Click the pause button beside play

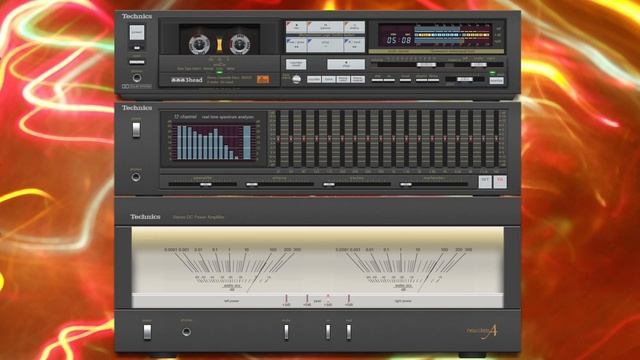325,27
